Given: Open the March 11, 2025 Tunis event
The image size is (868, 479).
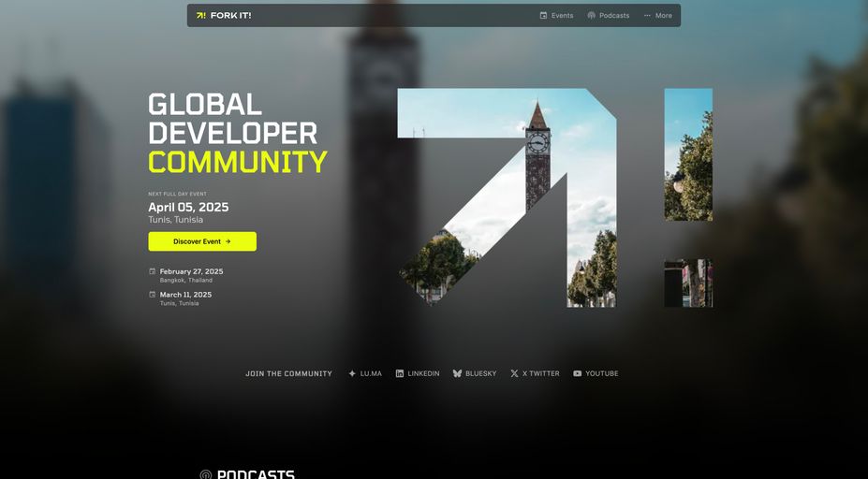Looking at the screenshot, I should tap(185, 295).
